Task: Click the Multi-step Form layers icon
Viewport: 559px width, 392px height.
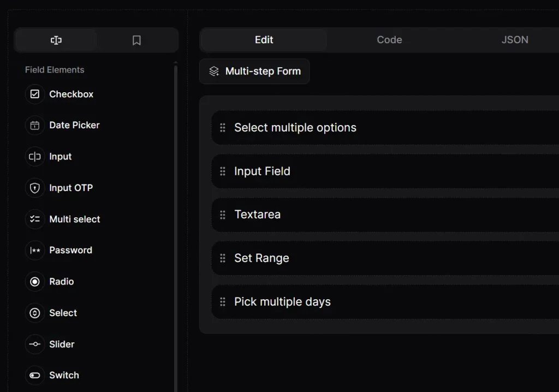Action: [213, 71]
